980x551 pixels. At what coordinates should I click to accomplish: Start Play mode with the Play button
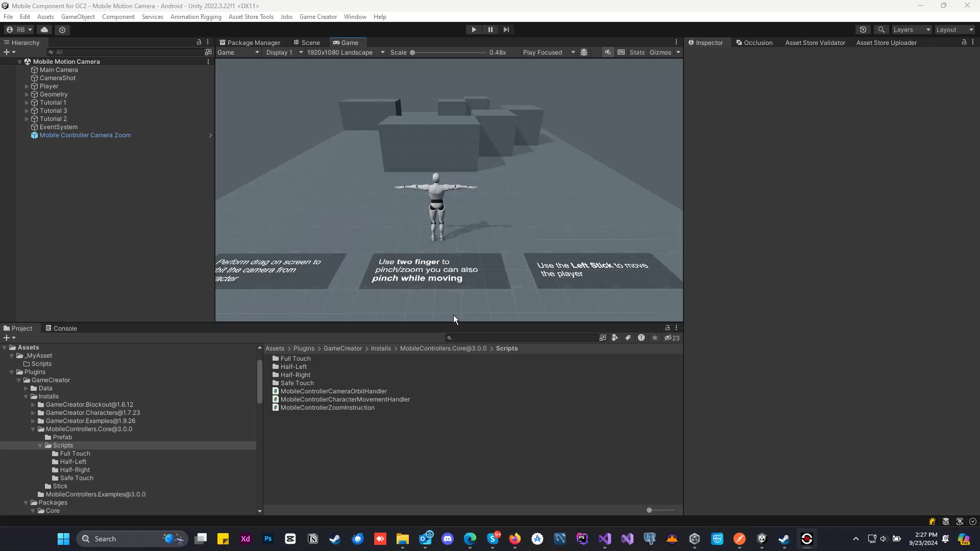coord(474,30)
